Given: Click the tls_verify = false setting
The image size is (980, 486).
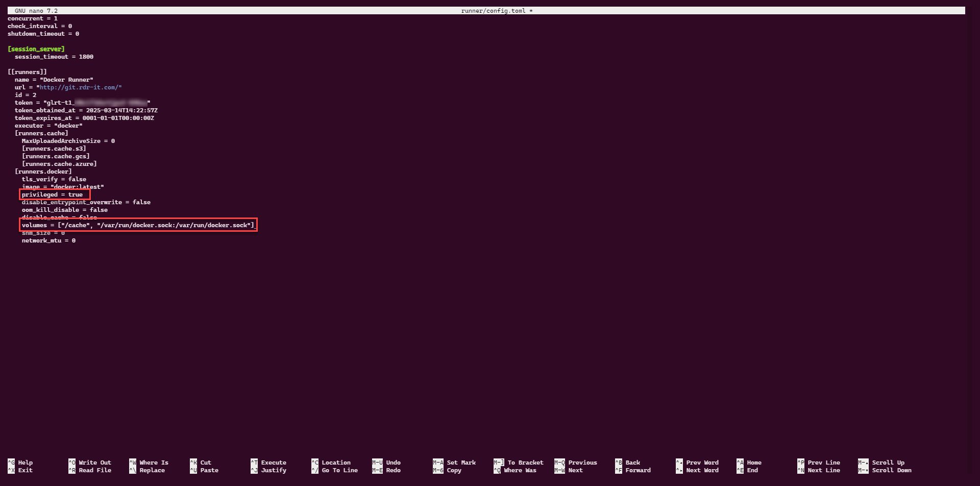Looking at the screenshot, I should [x=54, y=179].
